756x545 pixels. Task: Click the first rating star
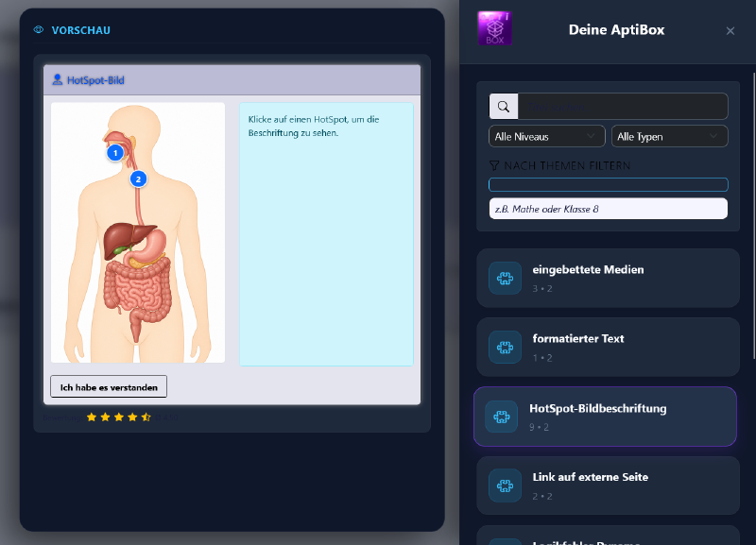[x=92, y=417]
